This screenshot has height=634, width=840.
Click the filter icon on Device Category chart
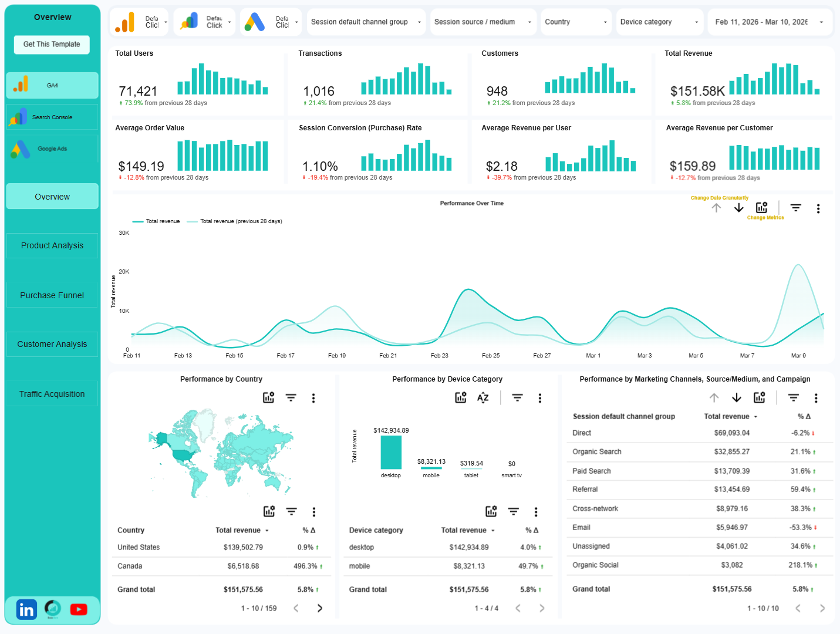pyautogui.click(x=517, y=397)
